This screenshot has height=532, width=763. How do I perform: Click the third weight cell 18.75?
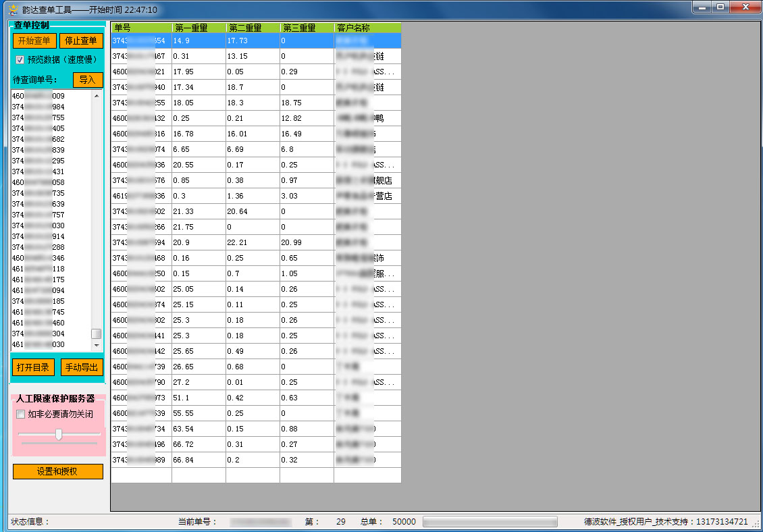click(x=307, y=103)
